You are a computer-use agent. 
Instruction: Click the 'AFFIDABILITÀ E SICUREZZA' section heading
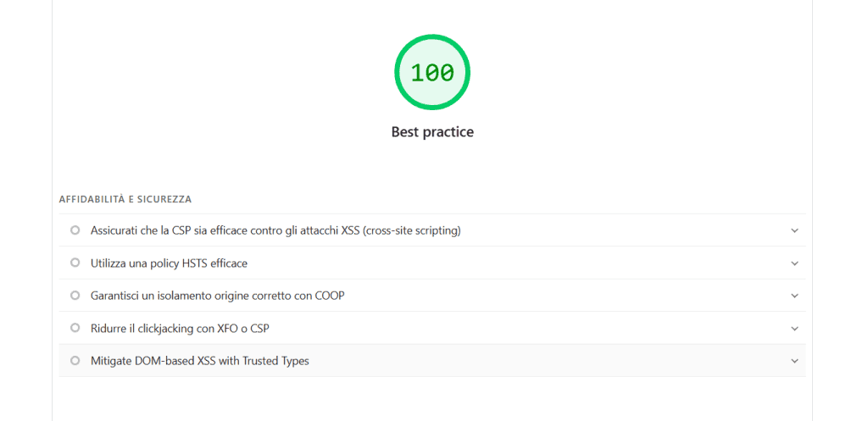[x=125, y=199]
